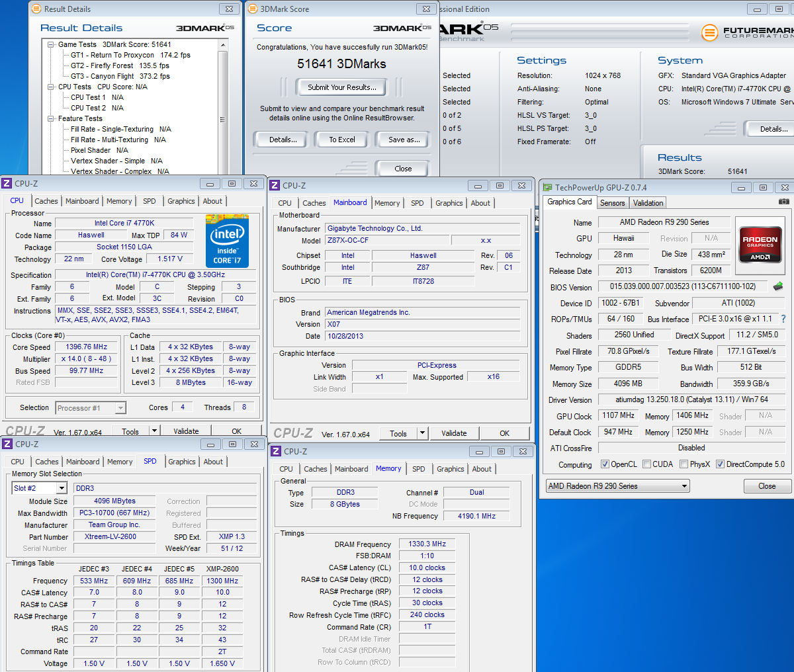This screenshot has height=672, width=794.
Task: Toggle the CUDA checkbox
Action: (646, 464)
